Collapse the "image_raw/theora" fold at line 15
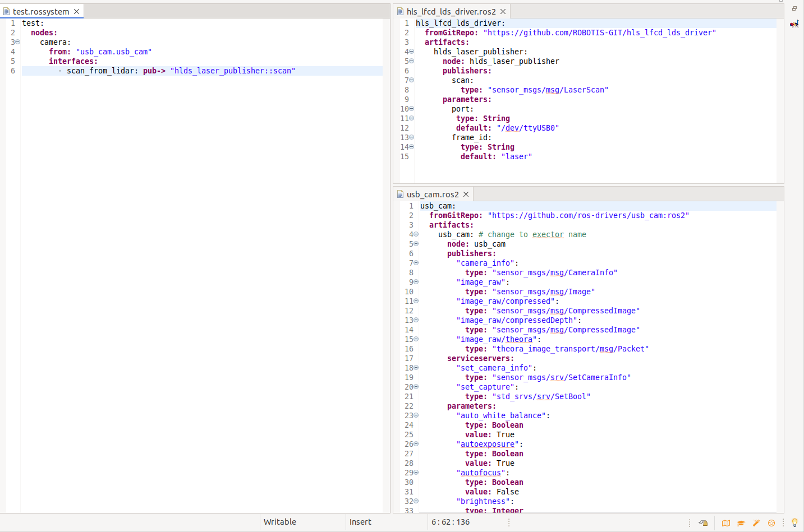 point(416,339)
